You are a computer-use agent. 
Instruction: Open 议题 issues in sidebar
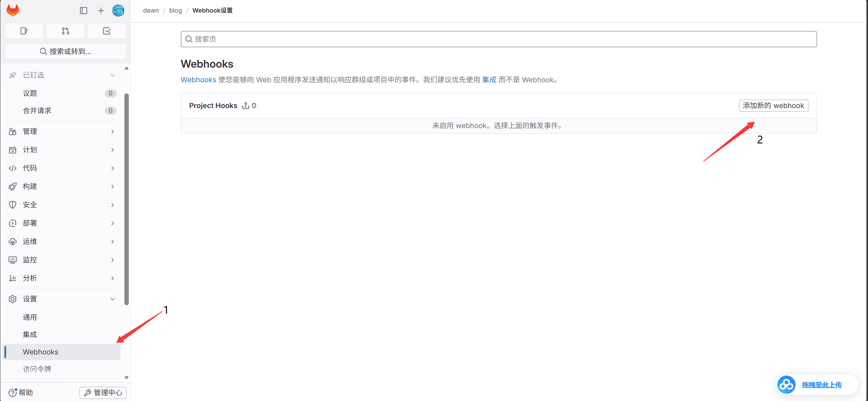tap(62, 93)
